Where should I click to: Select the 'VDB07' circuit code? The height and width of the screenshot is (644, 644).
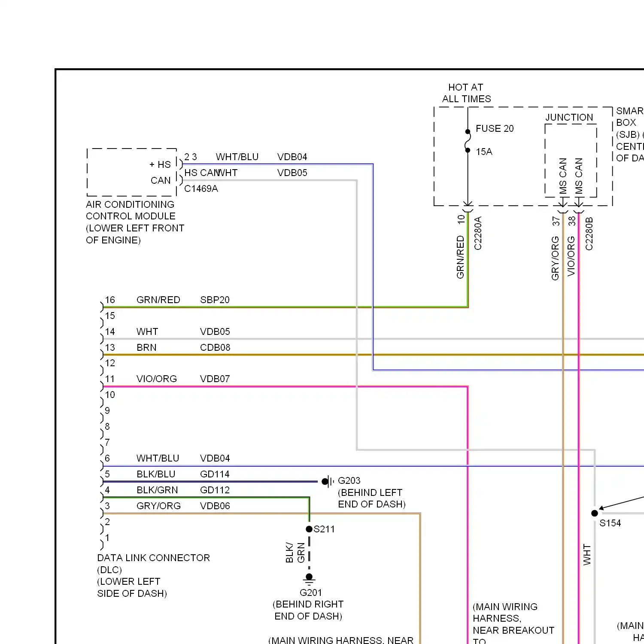[x=215, y=379]
